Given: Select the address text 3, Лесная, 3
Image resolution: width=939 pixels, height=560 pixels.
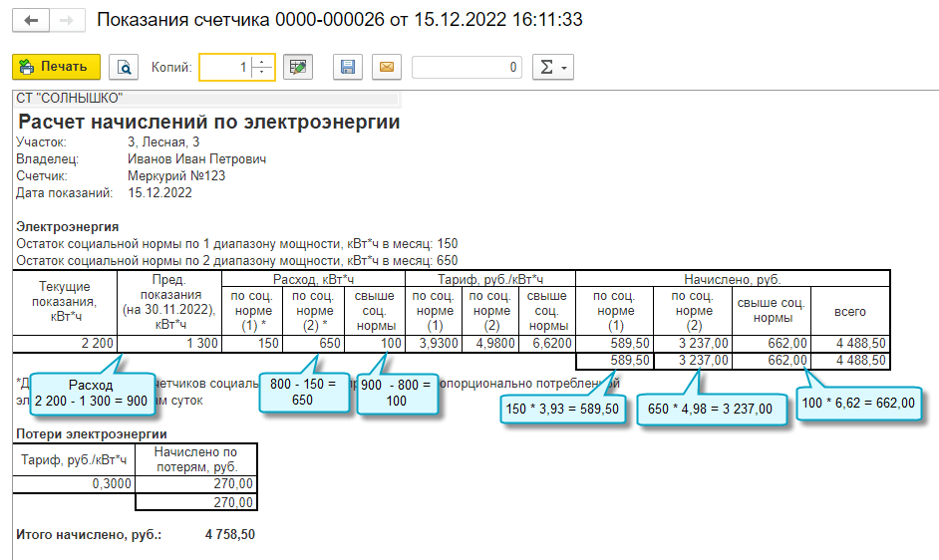Looking at the screenshot, I should (162, 141).
